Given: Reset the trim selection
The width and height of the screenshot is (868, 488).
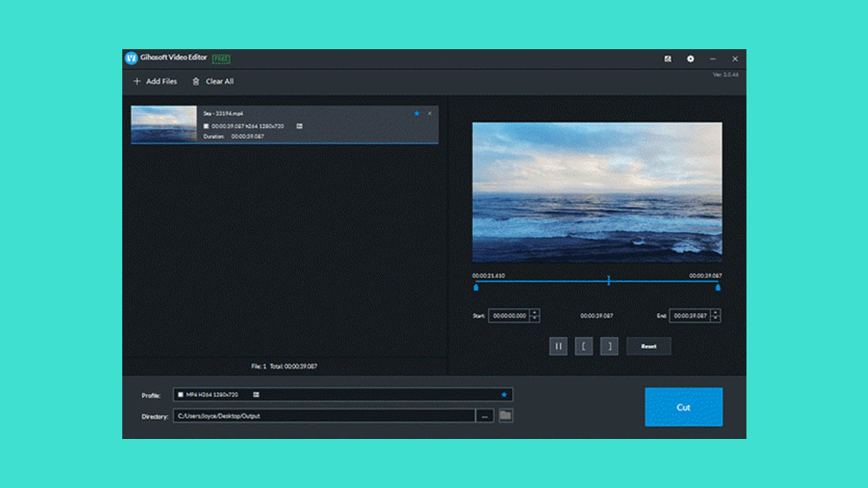Looking at the screenshot, I should click(x=648, y=346).
